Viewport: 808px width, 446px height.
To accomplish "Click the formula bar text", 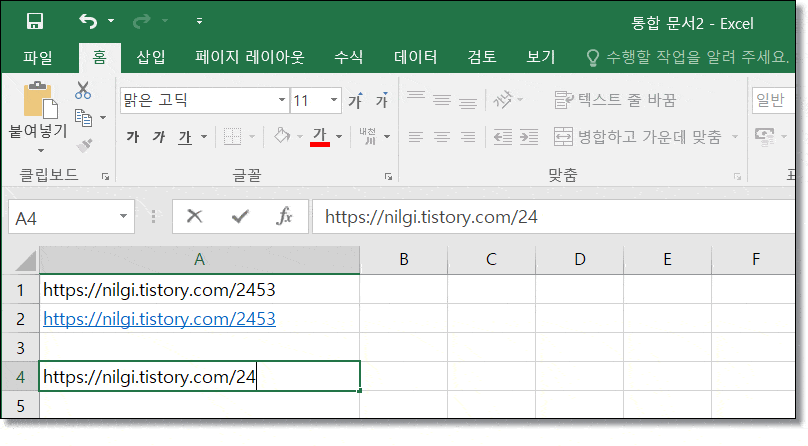I will click(x=431, y=217).
